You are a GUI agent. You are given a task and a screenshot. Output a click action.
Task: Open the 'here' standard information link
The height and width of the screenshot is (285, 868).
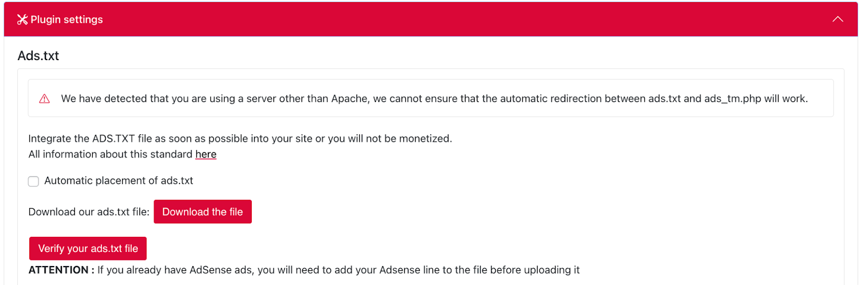(206, 154)
